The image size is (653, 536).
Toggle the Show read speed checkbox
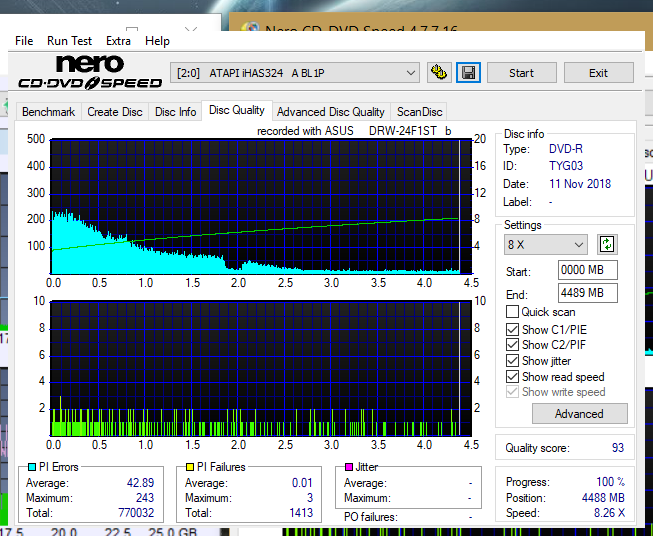coord(512,376)
